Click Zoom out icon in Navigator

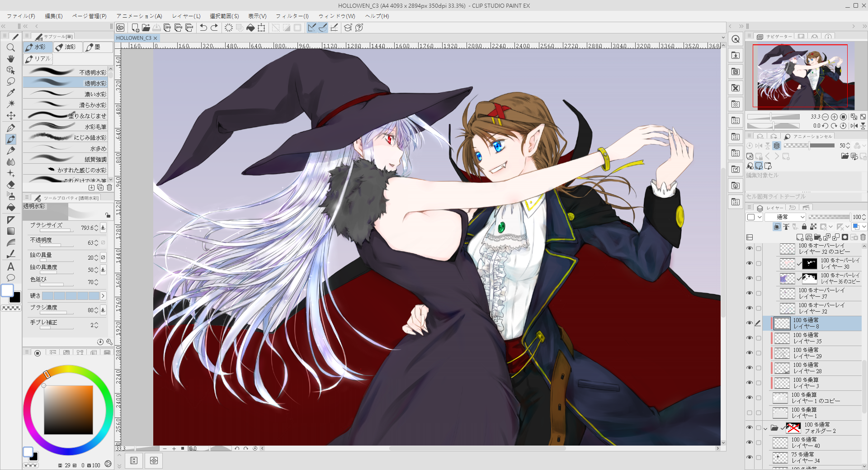pyautogui.click(x=826, y=117)
